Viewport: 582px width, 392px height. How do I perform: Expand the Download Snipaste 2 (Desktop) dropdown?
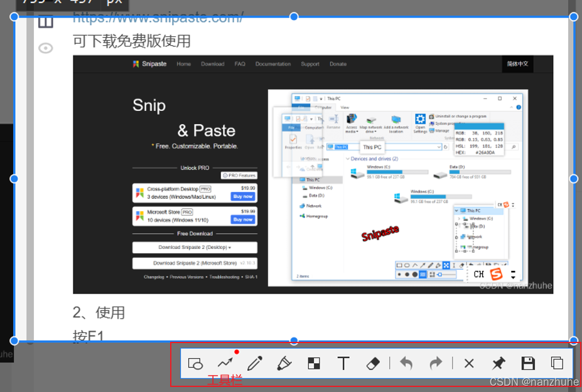(x=195, y=247)
